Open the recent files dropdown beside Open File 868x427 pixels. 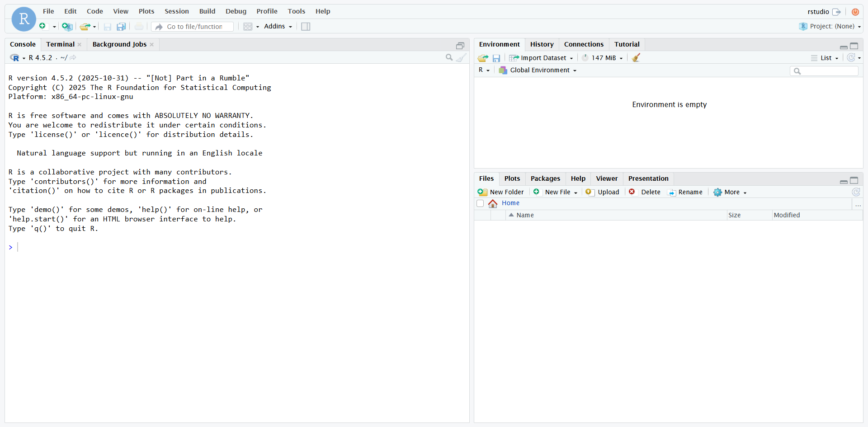click(x=94, y=27)
